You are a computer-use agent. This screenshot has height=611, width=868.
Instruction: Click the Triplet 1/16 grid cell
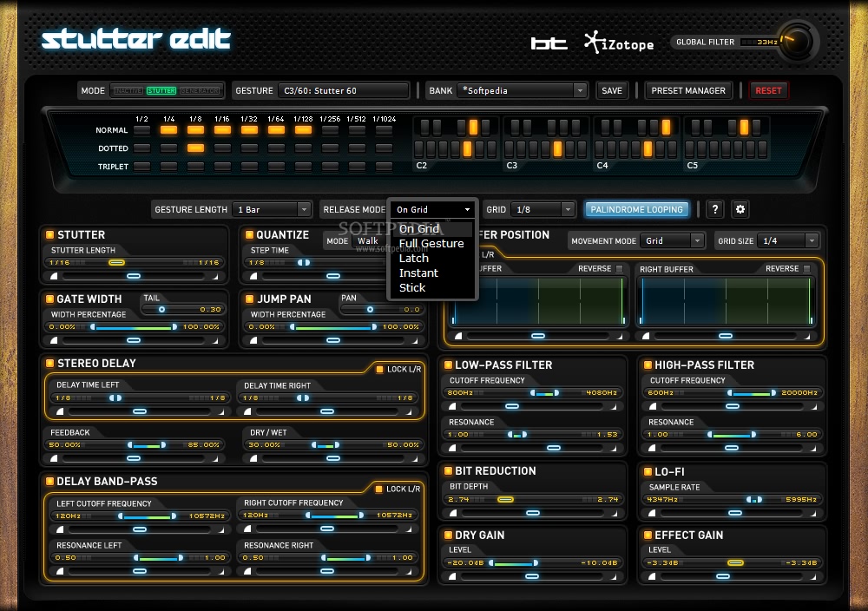tap(222, 166)
